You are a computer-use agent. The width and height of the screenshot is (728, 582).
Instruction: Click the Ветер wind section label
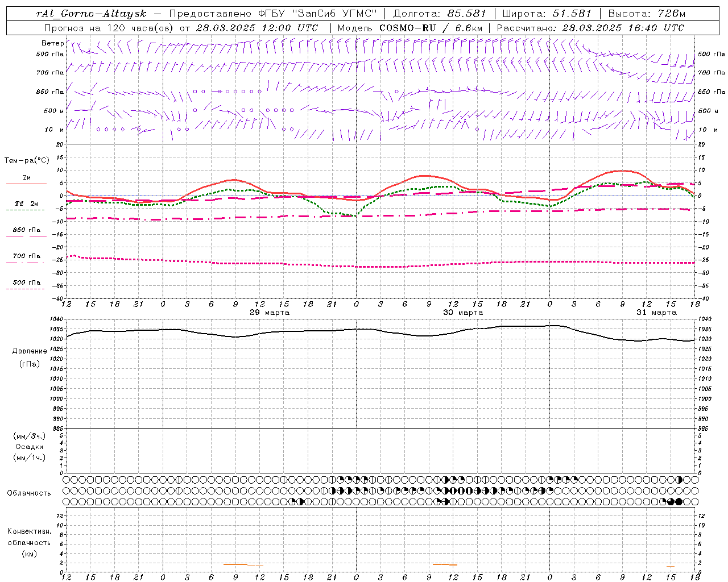click(x=53, y=43)
